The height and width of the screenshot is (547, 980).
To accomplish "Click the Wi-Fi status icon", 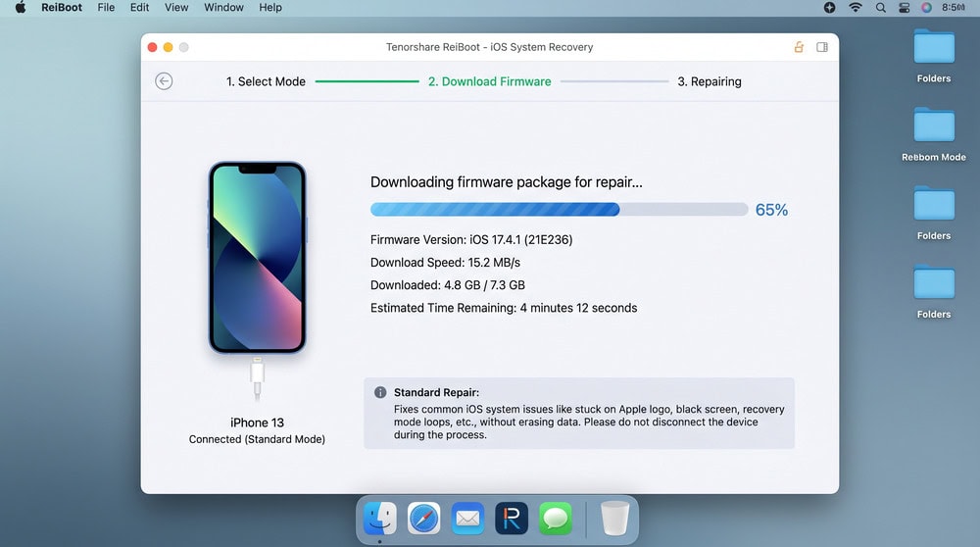I will 855,8.
